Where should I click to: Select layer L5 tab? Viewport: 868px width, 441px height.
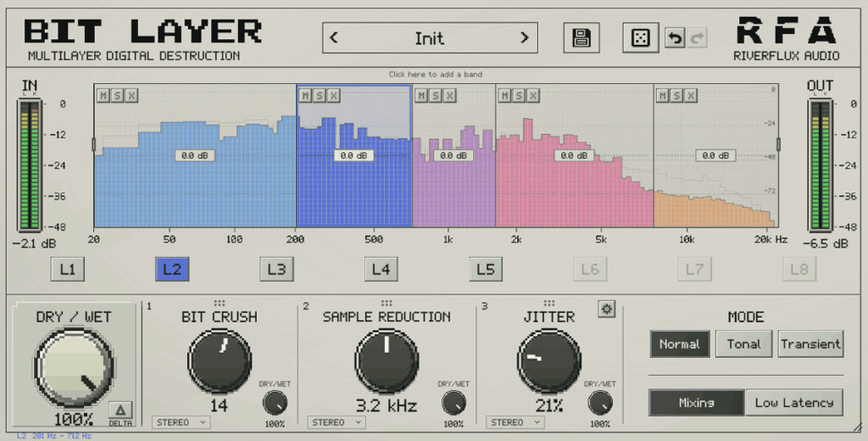(486, 270)
